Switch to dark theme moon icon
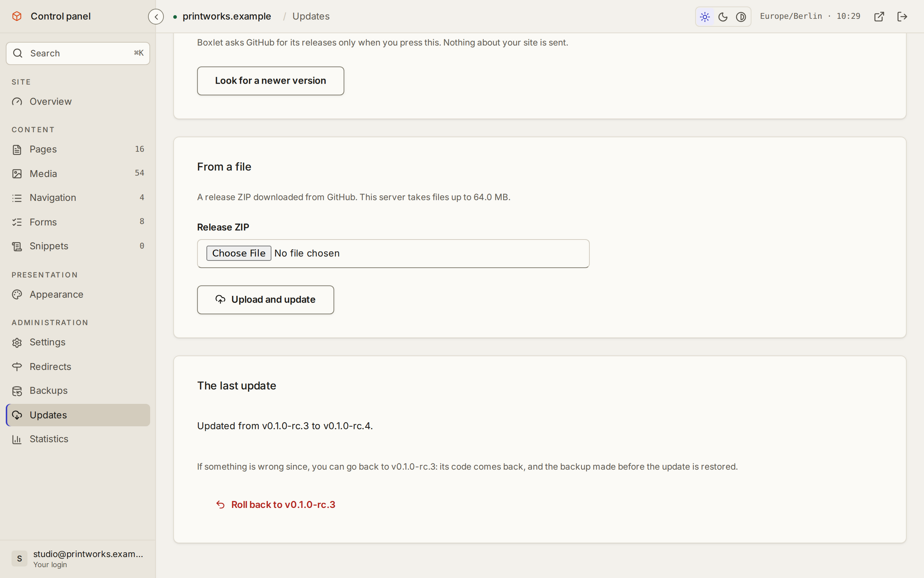Viewport: 924px width, 578px height. [723, 17]
